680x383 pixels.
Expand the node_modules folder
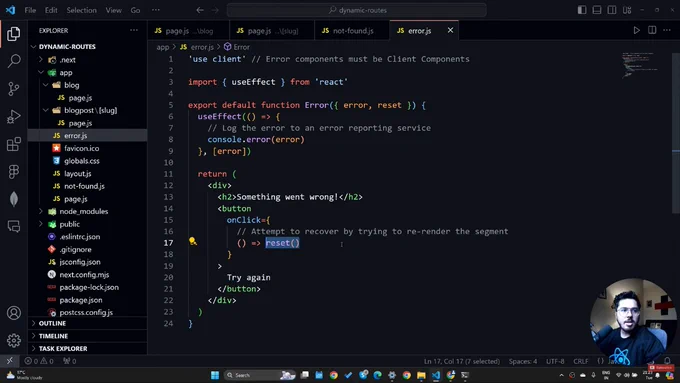(x=41, y=211)
